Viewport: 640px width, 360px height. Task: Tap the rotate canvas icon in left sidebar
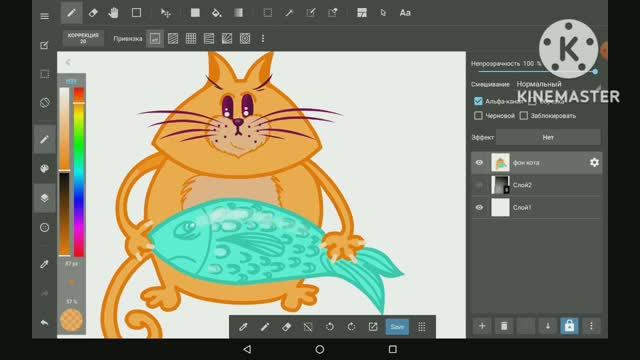(44, 102)
